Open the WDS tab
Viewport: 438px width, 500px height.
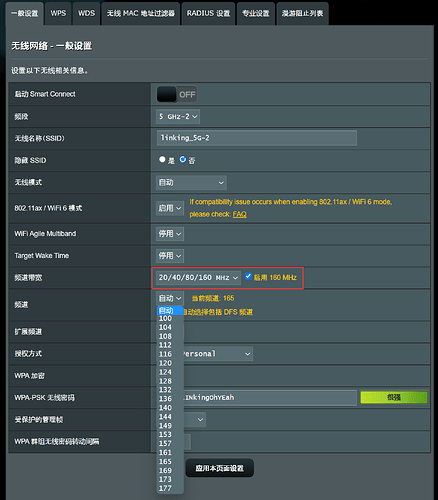[86, 14]
